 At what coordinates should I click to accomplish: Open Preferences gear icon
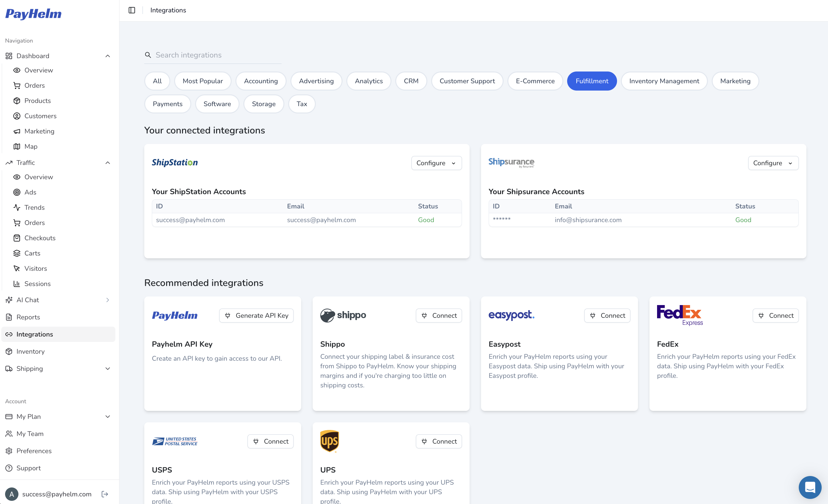click(x=9, y=451)
